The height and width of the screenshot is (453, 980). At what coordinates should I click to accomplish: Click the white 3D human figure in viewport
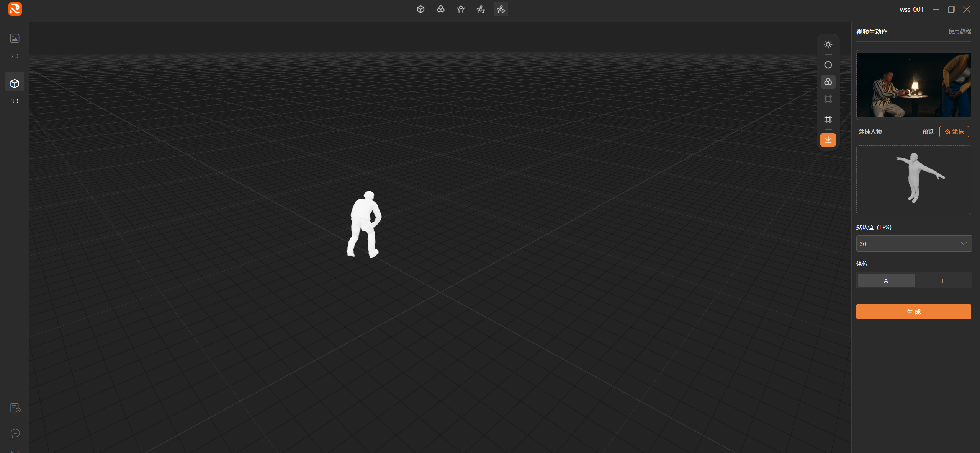[x=364, y=225]
